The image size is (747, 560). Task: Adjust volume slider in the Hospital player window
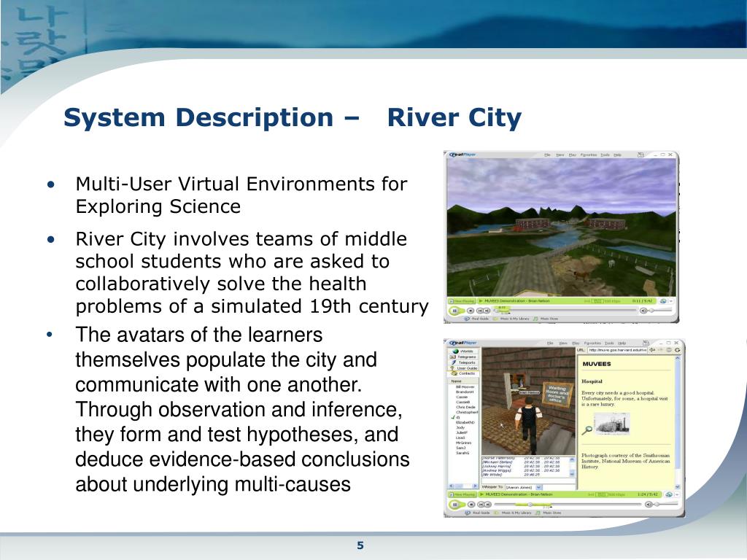[667, 505]
